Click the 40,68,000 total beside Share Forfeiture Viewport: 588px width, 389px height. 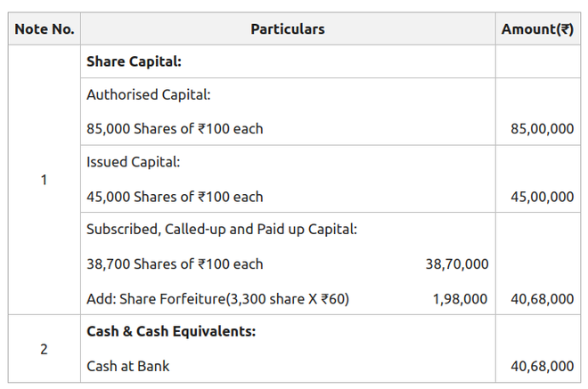click(x=542, y=299)
